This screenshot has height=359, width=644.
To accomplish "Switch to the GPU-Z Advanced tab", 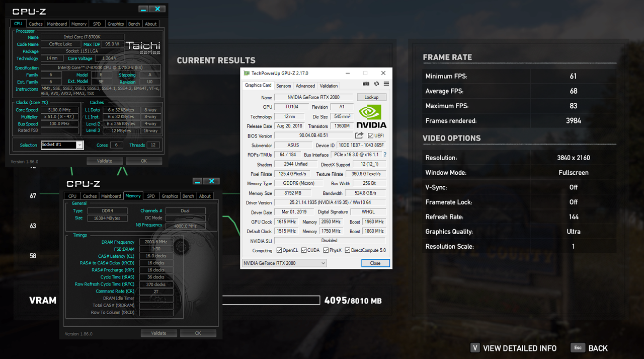I will [305, 86].
